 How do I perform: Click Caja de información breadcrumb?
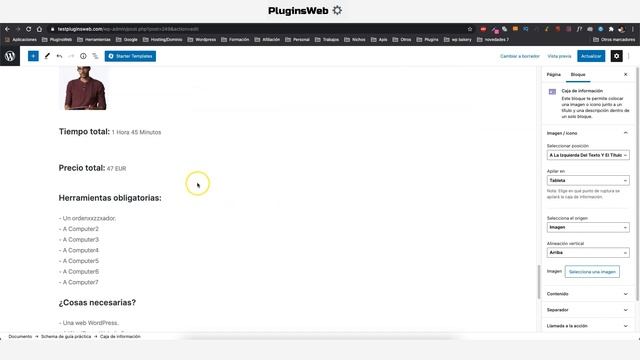click(120, 336)
